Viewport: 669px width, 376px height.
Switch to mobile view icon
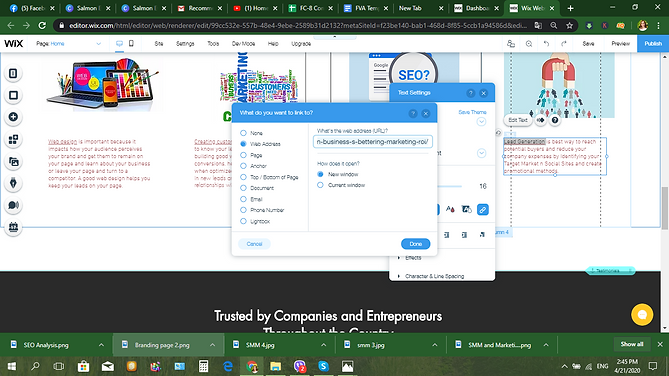[131, 44]
